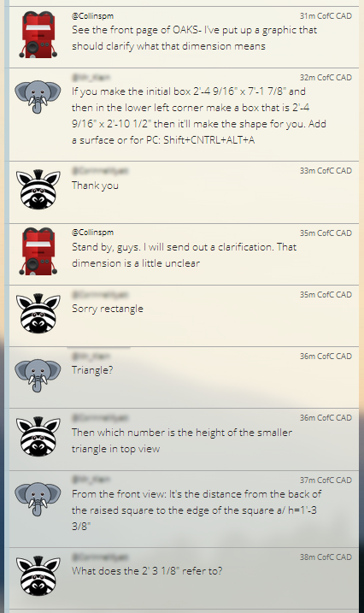Select the message about Shift+CNTRL+ALT+A shortcut

[x=199, y=115]
